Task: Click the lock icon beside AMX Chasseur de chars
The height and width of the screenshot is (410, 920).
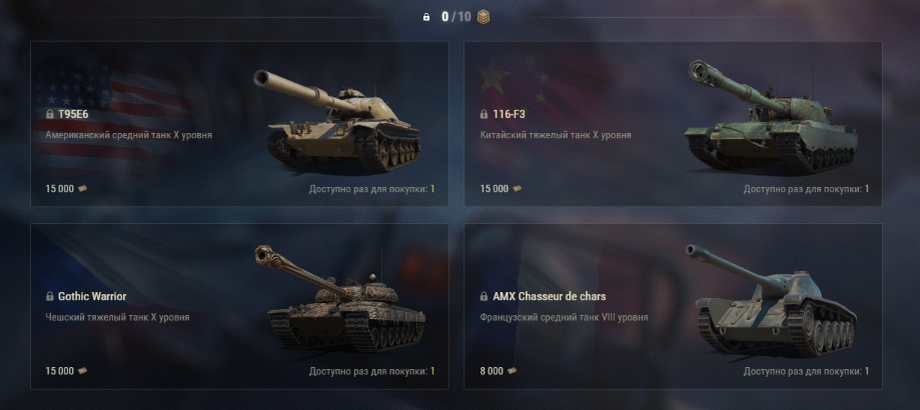Action: [484, 296]
